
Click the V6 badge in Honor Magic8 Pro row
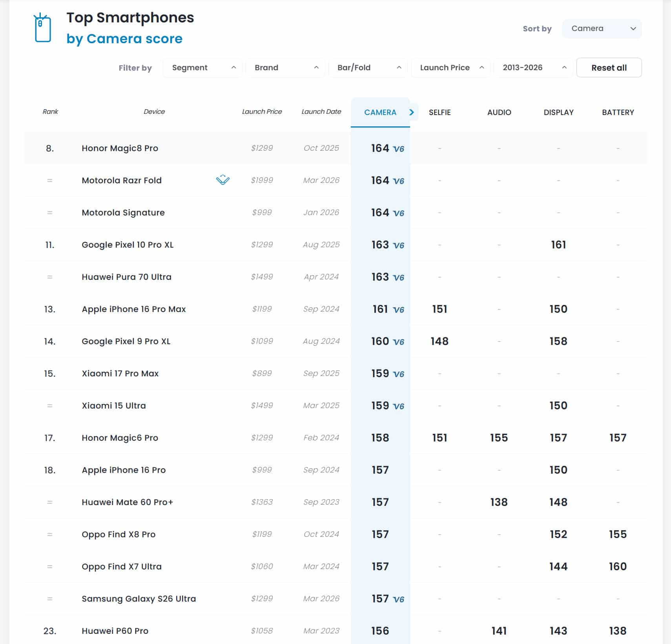coord(398,149)
